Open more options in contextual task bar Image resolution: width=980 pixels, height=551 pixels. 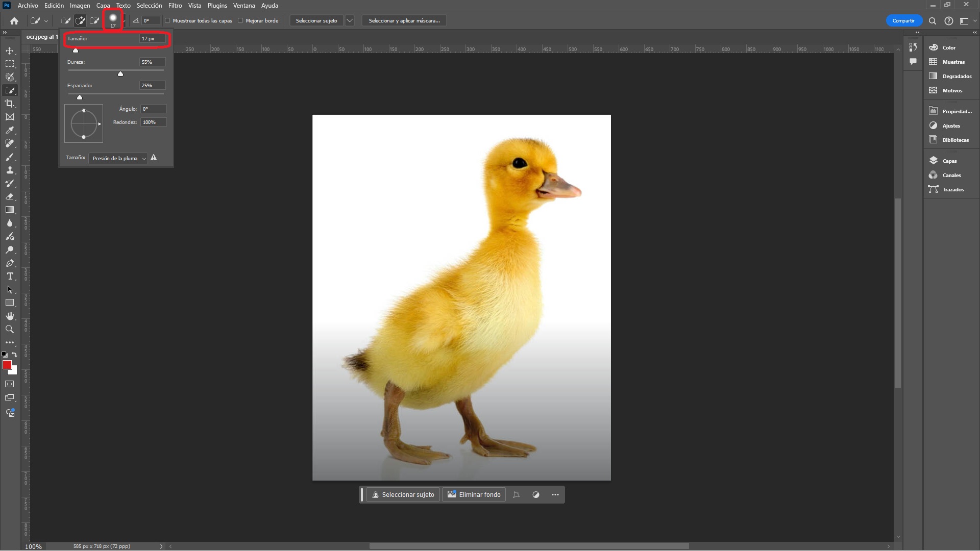555,495
